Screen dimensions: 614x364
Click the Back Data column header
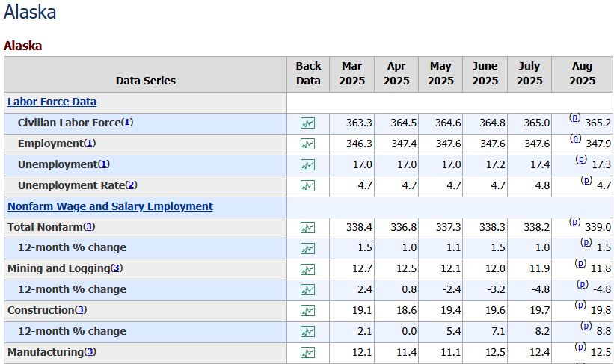[308, 73]
